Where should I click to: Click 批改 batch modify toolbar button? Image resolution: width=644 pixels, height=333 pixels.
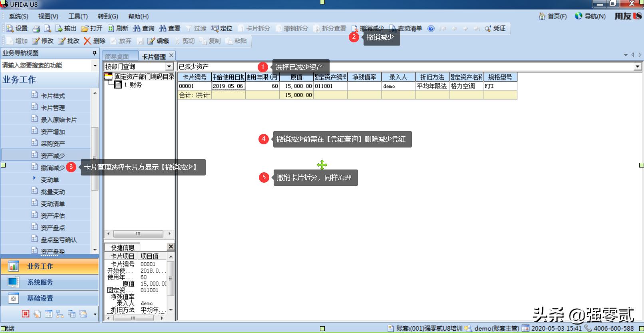coord(69,41)
